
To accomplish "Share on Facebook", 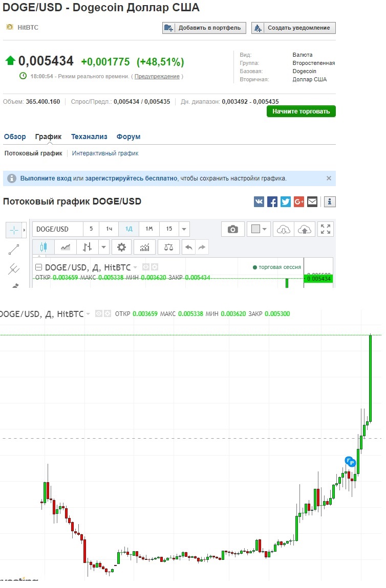I will 272,202.
